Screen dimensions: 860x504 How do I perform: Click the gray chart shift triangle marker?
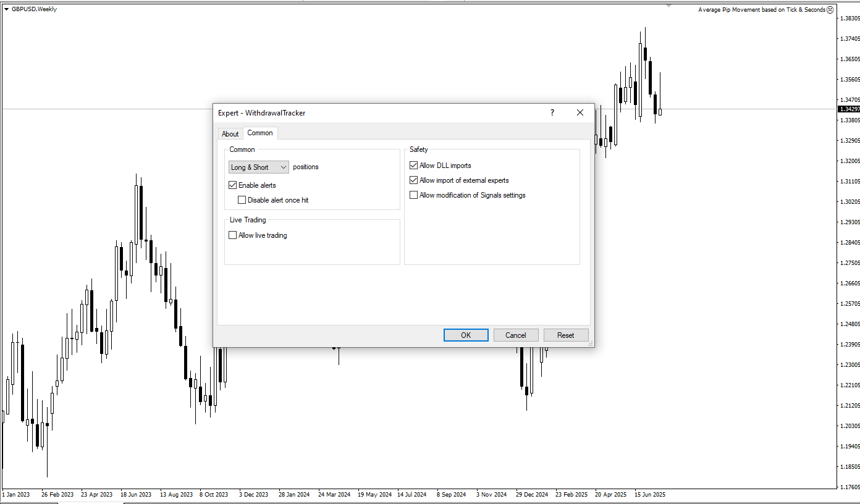click(668, 6)
